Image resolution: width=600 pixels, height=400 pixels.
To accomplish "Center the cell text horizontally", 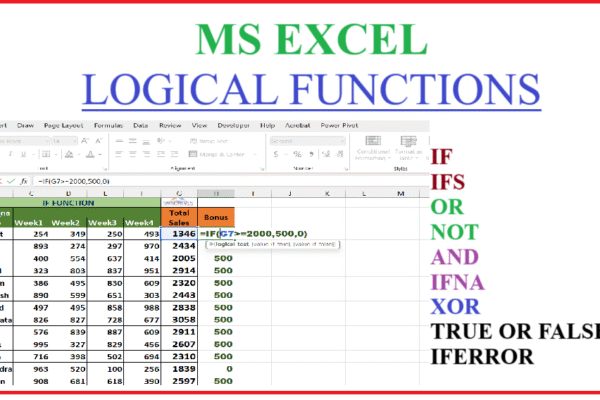I will point(133,154).
